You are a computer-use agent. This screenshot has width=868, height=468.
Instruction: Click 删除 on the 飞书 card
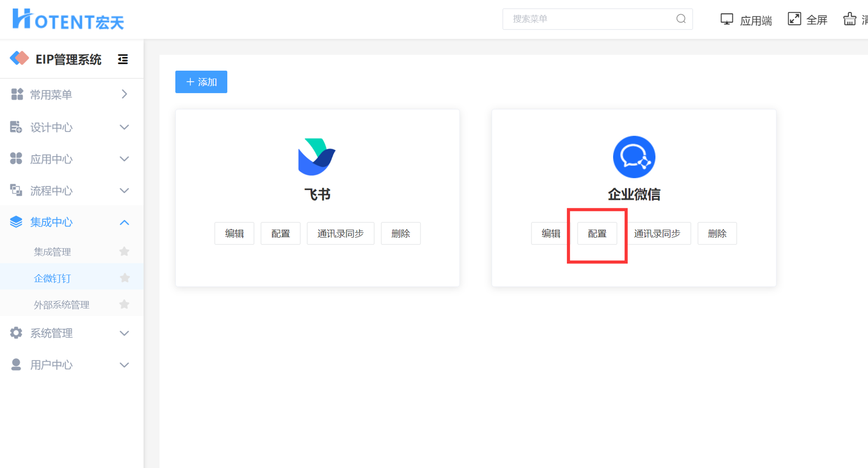tap(400, 233)
